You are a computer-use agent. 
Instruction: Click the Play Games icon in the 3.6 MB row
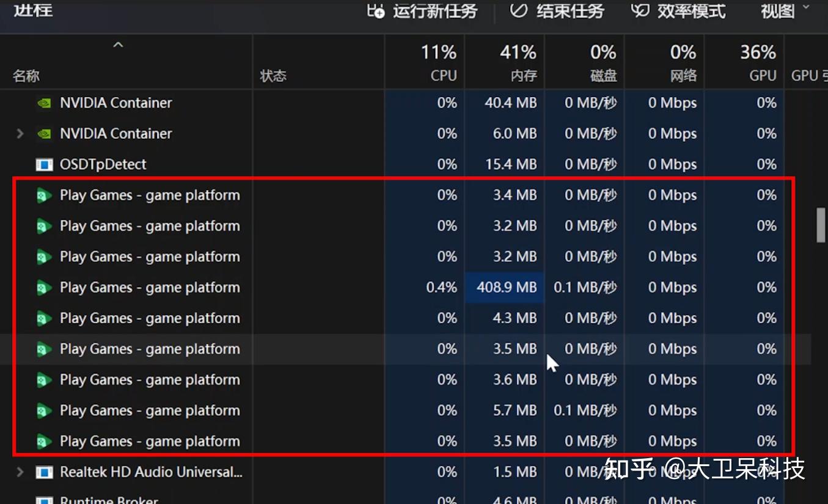44,380
